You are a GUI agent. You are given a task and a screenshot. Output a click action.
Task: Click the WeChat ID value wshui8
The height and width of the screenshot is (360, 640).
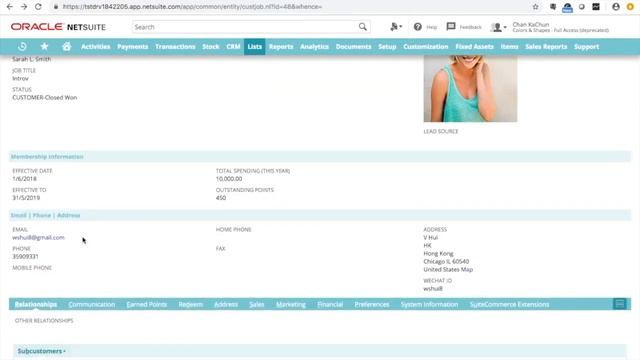(x=433, y=289)
